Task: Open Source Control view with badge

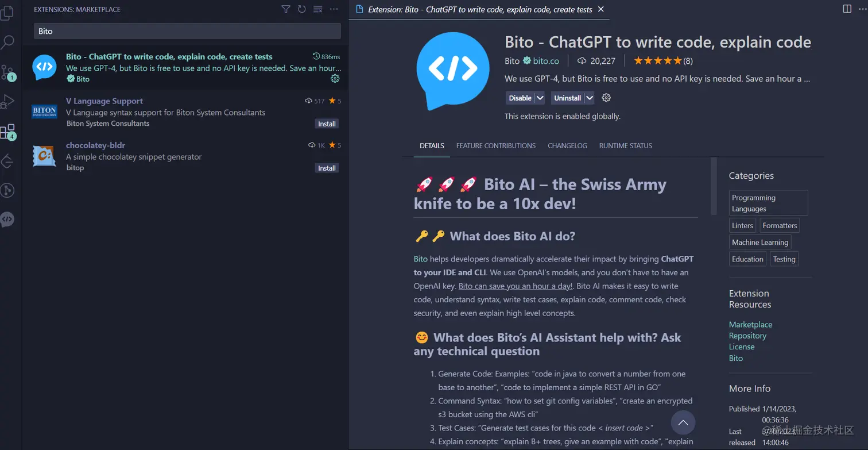Action: pyautogui.click(x=7, y=72)
